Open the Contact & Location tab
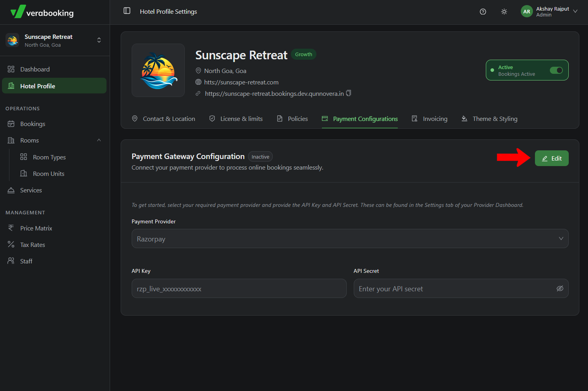Image resolution: width=588 pixels, height=391 pixels. point(164,119)
